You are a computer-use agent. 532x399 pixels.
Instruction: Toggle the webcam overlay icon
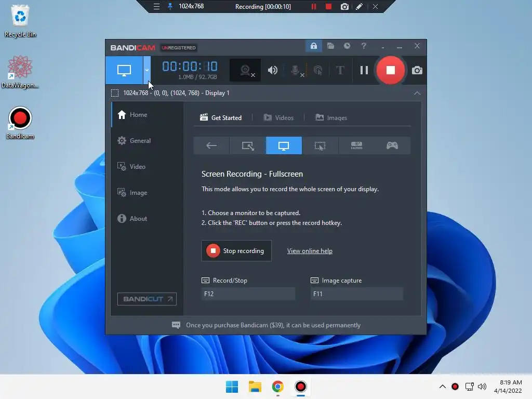(x=245, y=70)
